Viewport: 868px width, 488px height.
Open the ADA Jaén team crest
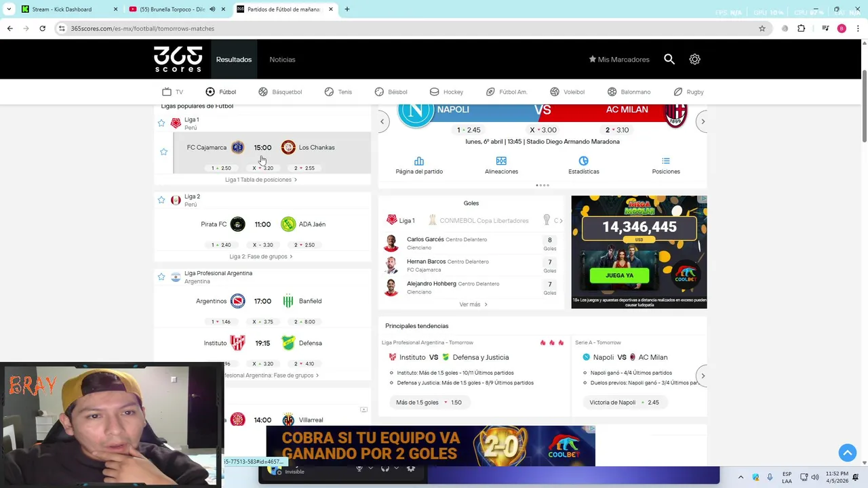288,224
